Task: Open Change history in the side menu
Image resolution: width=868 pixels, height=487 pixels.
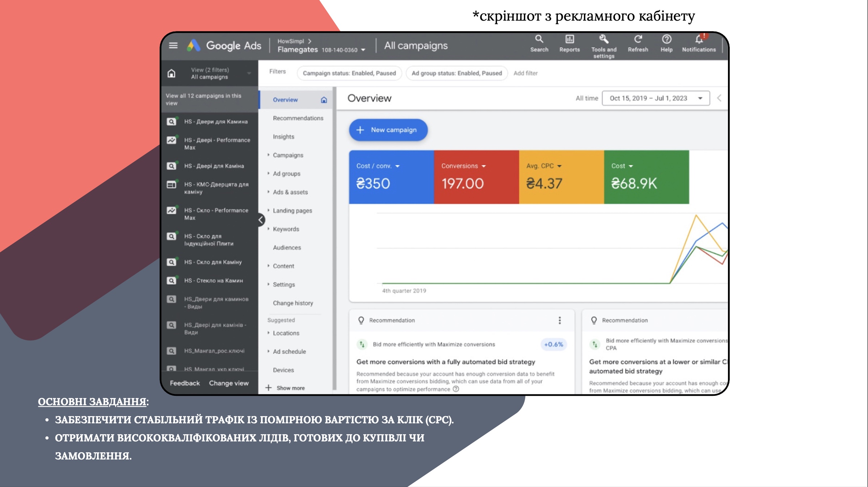Action: tap(293, 303)
